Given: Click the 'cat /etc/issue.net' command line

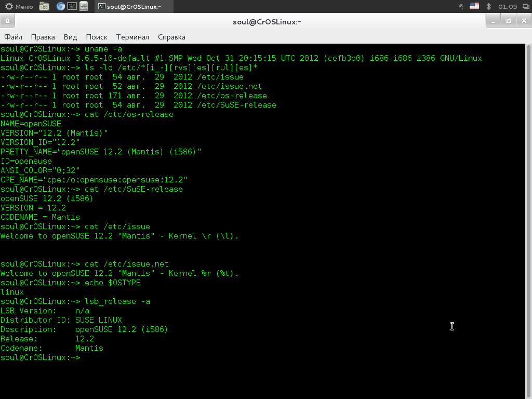Looking at the screenshot, I should coord(85,264).
